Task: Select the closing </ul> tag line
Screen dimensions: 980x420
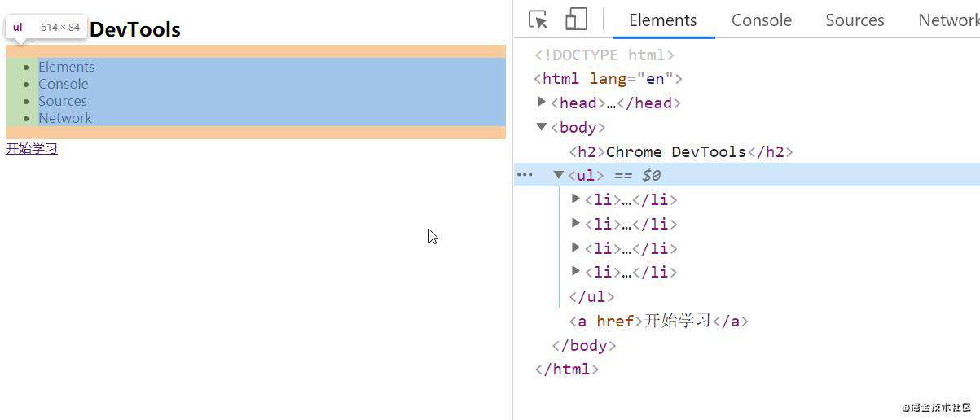Action: (x=591, y=296)
